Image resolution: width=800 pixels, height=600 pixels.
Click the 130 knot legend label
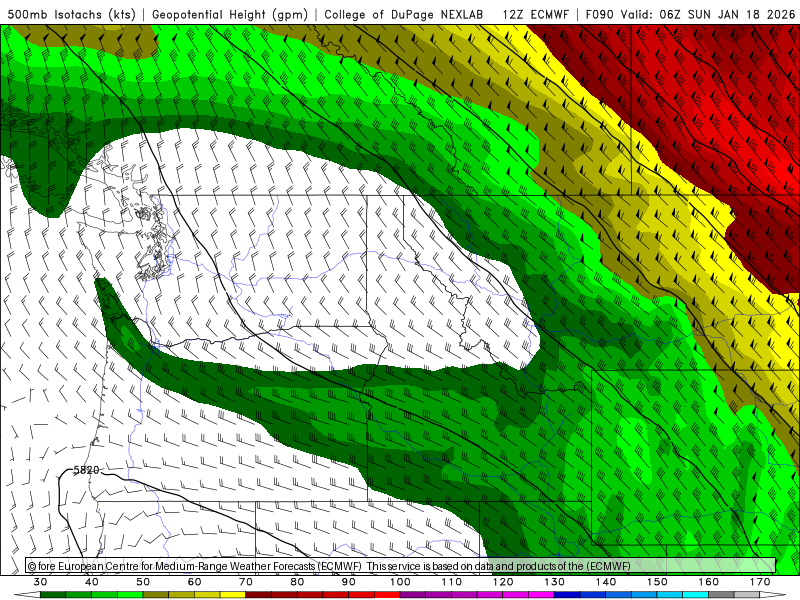[x=554, y=582]
